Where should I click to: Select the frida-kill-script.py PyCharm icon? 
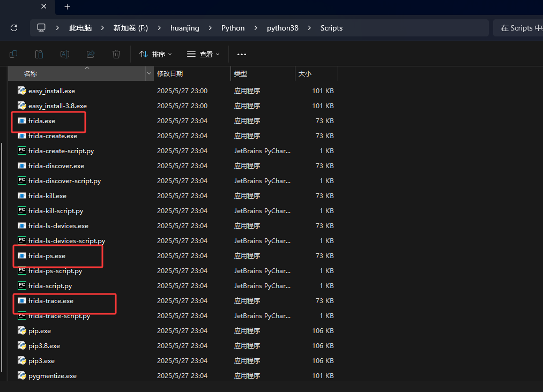[22, 210]
